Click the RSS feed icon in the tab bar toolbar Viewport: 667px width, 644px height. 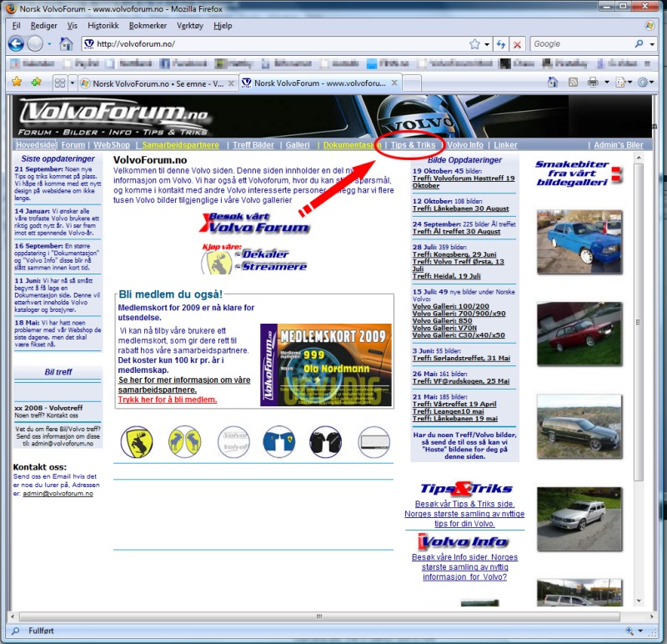pos(574,82)
